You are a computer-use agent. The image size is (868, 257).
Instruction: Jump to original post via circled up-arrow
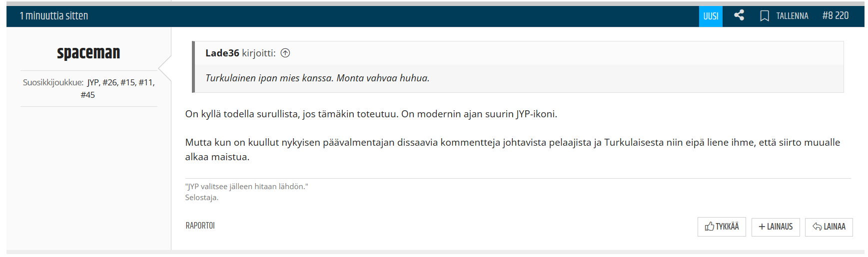coord(285,53)
